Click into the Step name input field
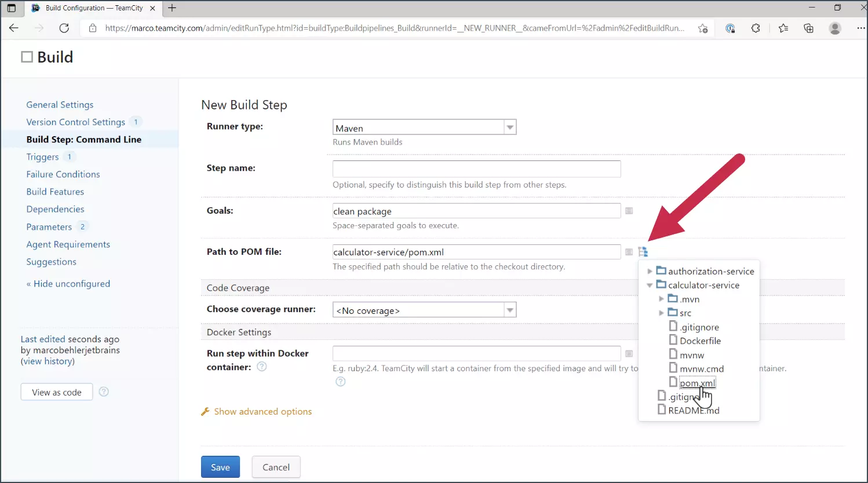Image resolution: width=868 pixels, height=483 pixels. click(x=476, y=169)
